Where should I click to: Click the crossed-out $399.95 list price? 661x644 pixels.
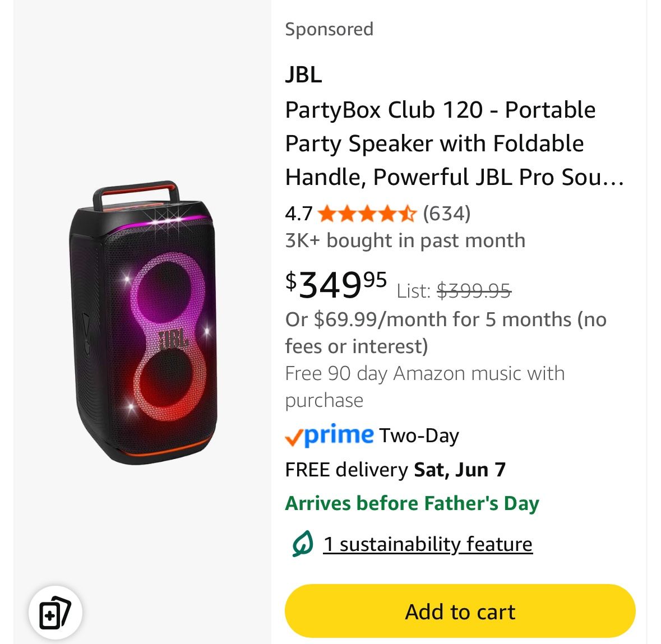474,291
